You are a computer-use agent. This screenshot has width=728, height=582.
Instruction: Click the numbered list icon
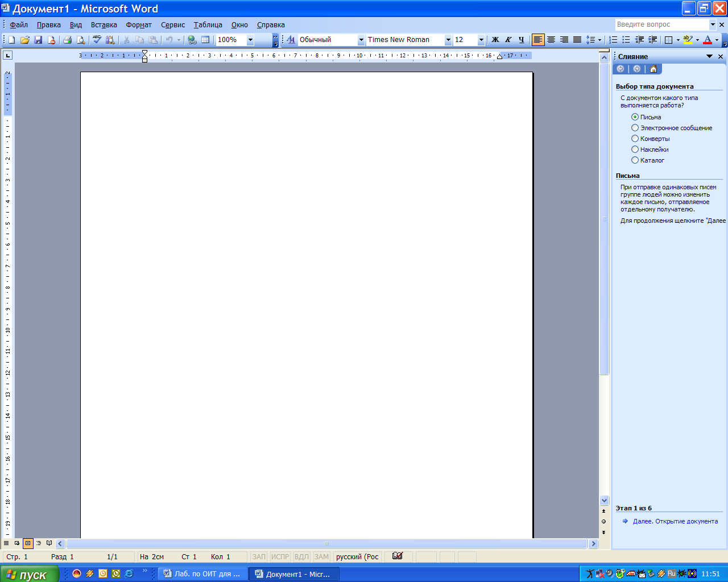[613, 40]
